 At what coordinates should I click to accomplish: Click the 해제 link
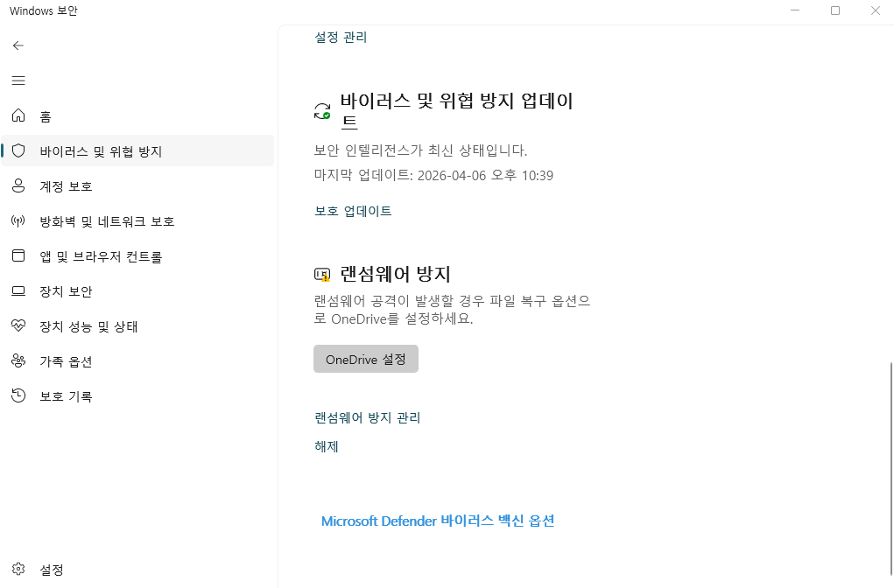pyautogui.click(x=326, y=446)
